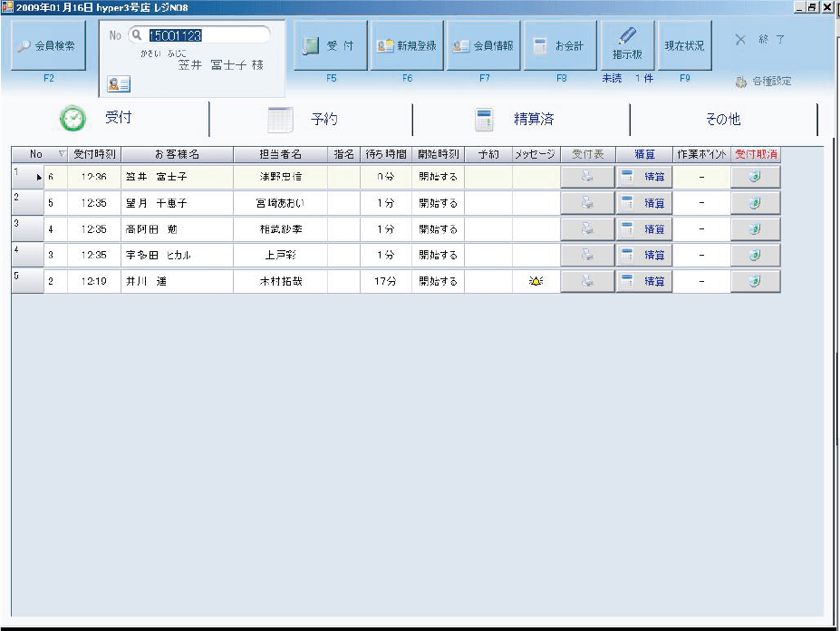Screen dimensions: 840x631
Task: Click the 受付取消 cancel icon for 笠井 富士子
Action: tap(755, 178)
